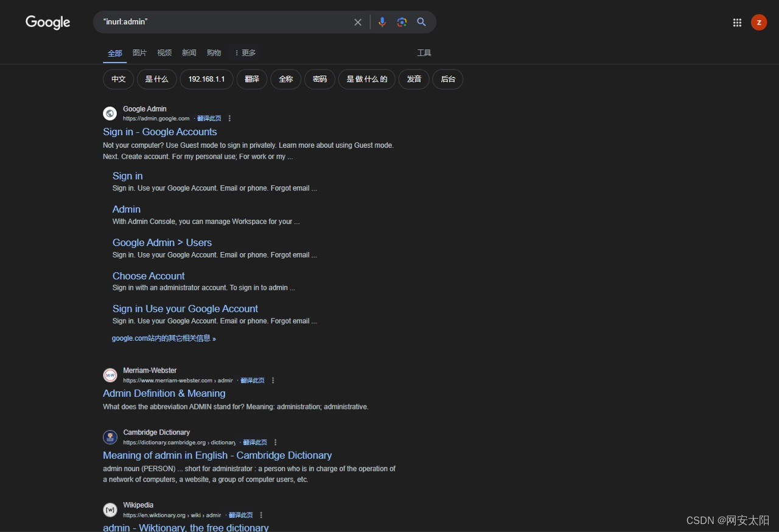The image size is (779, 532).
Task: Click the Google Admin result favicon
Action: click(110, 113)
